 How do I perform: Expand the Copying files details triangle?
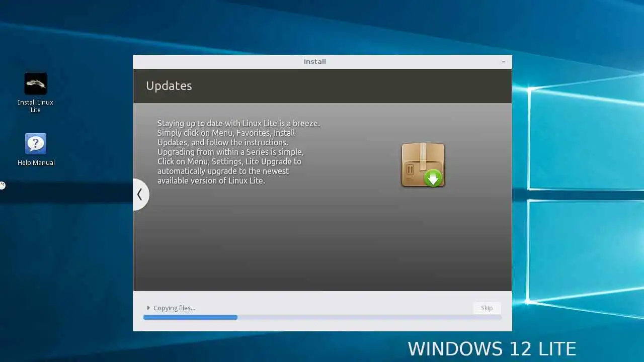148,308
